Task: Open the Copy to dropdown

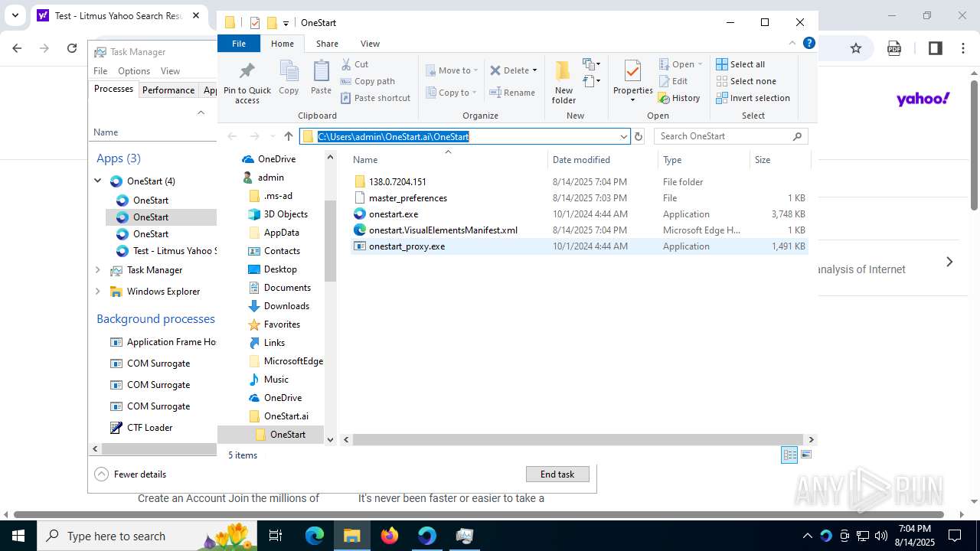Action: pyautogui.click(x=451, y=93)
